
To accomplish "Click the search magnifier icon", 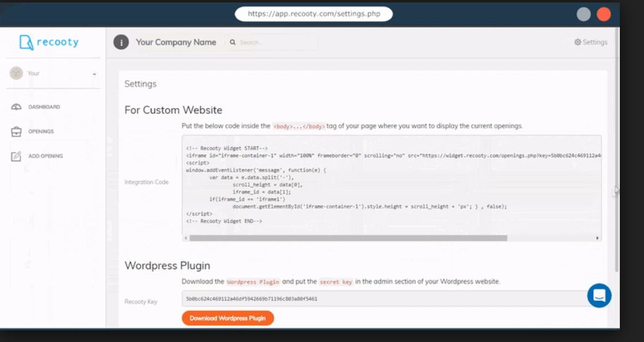I will pos(232,42).
